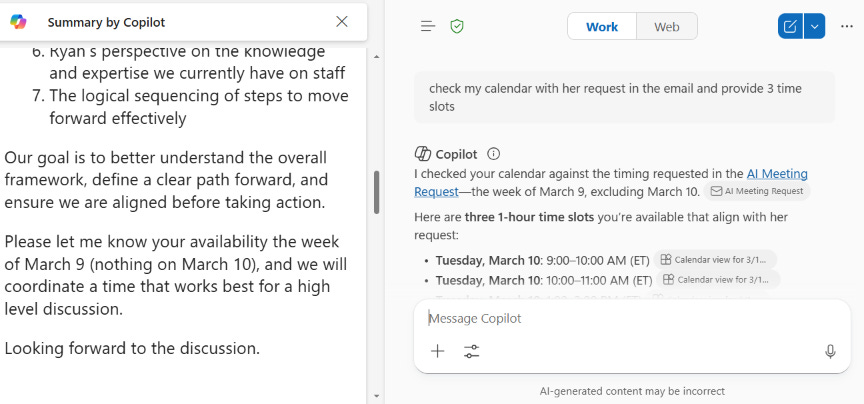Click the 'three 1-hour time slots' bold text
864x404 pixels.
pos(530,217)
